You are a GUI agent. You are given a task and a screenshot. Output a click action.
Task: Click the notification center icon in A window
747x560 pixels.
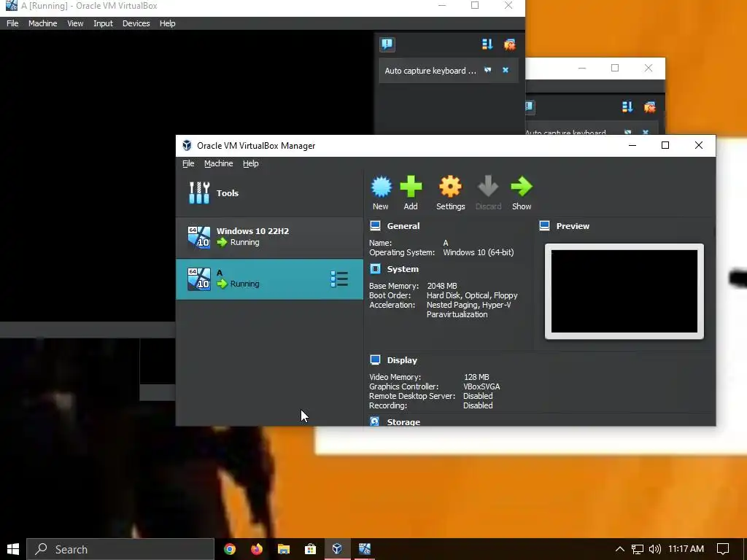click(387, 44)
